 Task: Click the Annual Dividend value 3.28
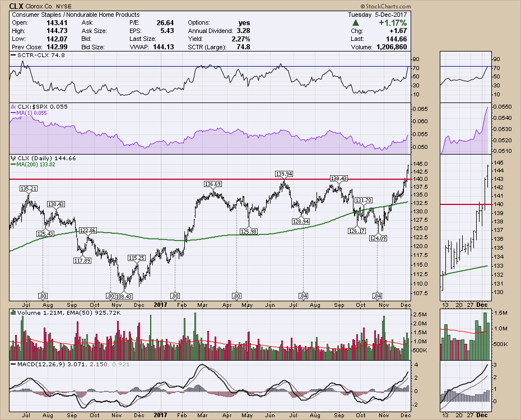coord(243,31)
